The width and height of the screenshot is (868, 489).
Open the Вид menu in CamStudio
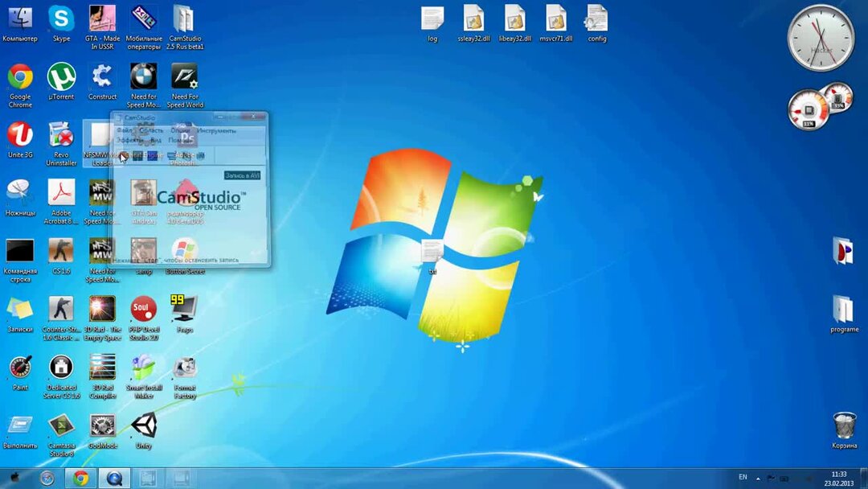click(x=156, y=140)
